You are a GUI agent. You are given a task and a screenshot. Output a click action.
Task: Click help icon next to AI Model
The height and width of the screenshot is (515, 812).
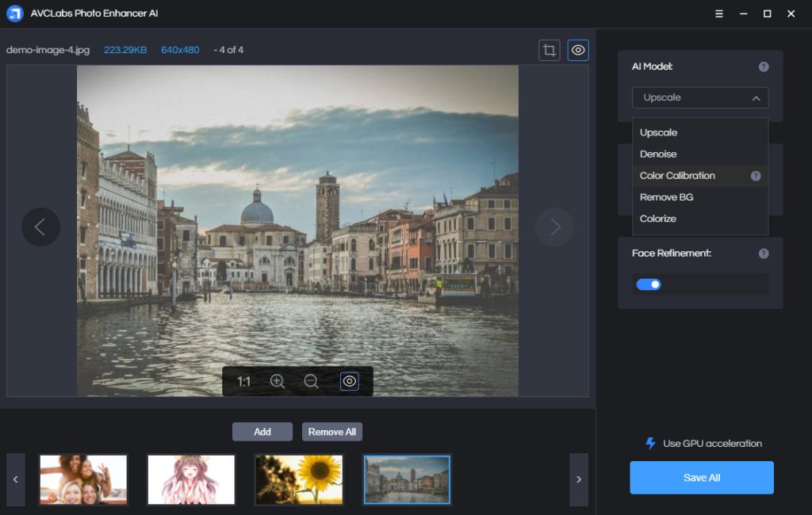pos(764,67)
